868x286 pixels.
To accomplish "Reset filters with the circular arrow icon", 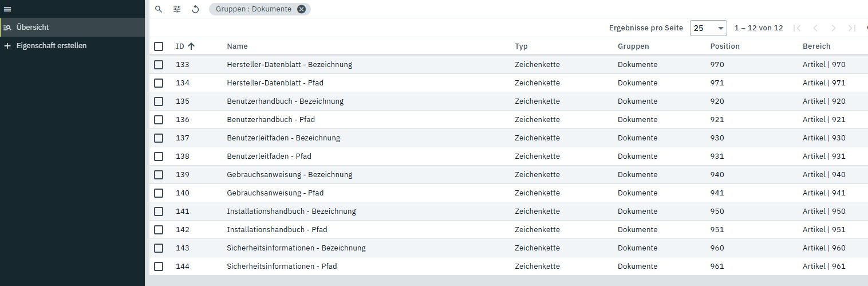I will point(195,9).
